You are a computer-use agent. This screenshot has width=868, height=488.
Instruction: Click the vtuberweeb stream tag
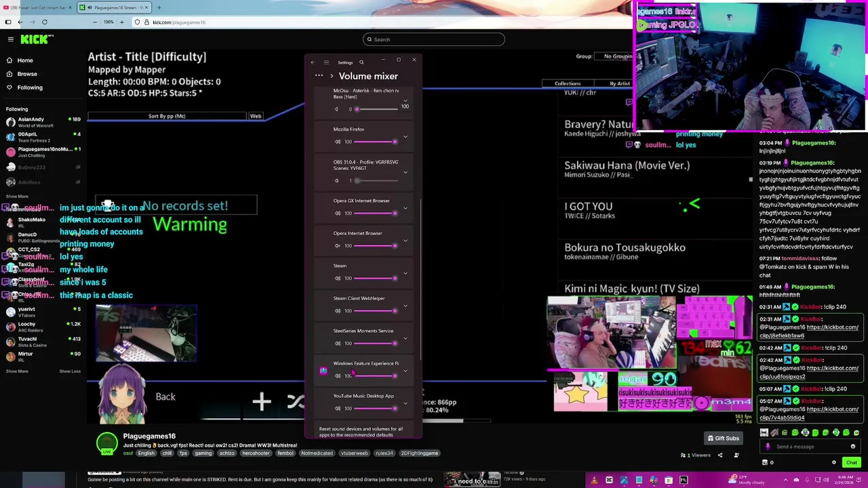point(354,453)
